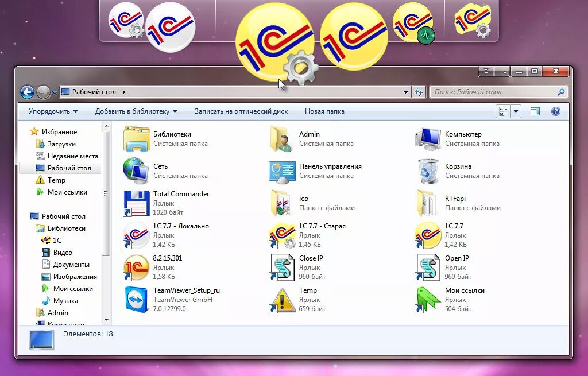Open the help question mark button
588x376 pixels.
tap(556, 111)
